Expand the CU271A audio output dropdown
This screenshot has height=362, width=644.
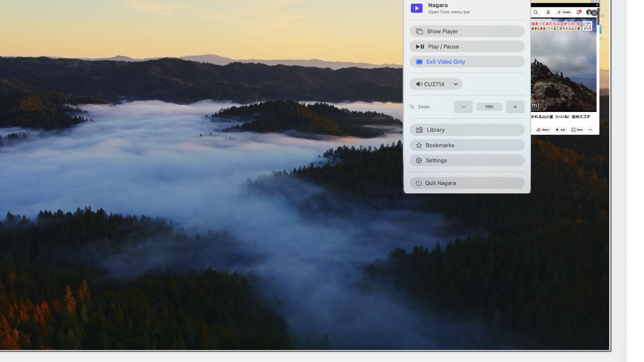(x=436, y=84)
